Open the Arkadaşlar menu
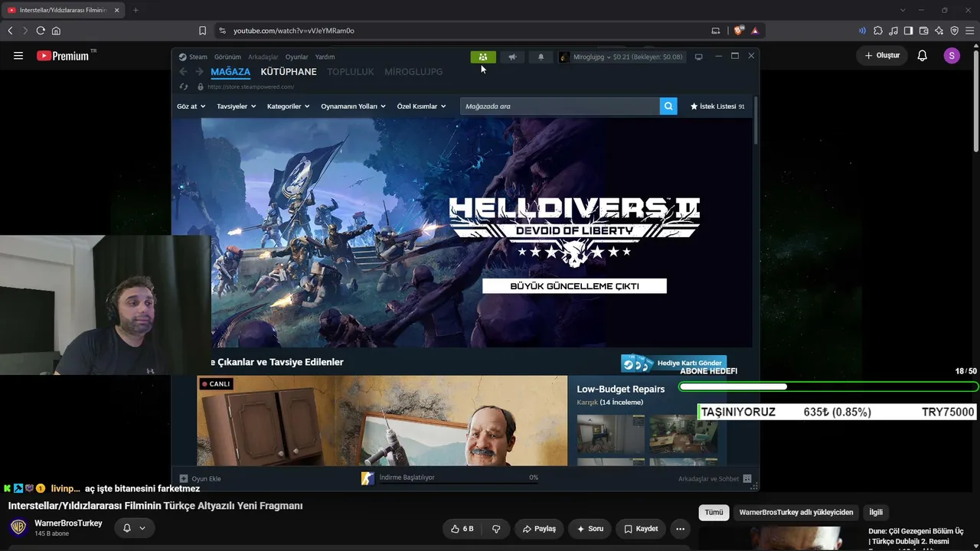 tap(263, 57)
